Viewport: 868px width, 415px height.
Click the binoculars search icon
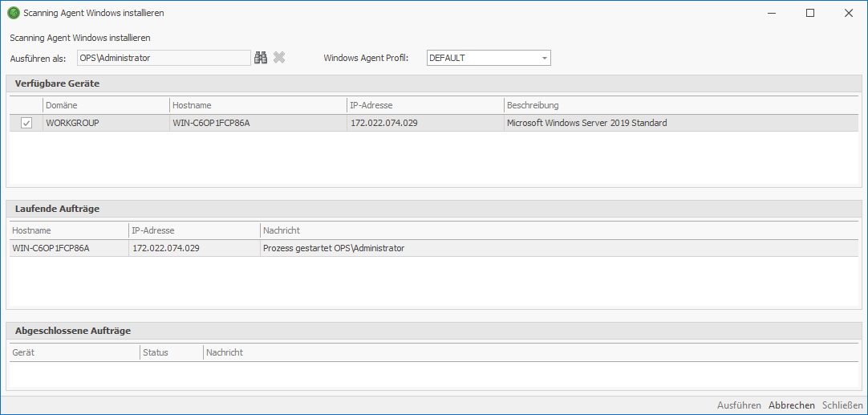tap(261, 58)
